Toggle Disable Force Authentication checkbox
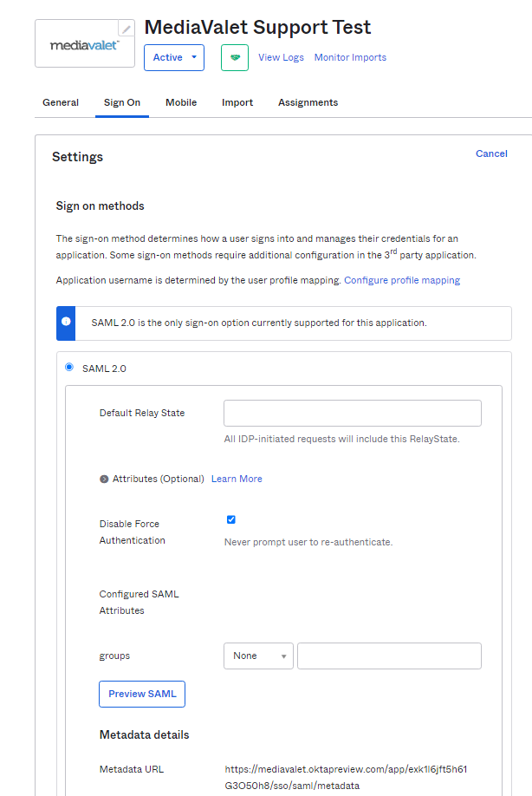This screenshot has width=532, height=796. point(230,519)
